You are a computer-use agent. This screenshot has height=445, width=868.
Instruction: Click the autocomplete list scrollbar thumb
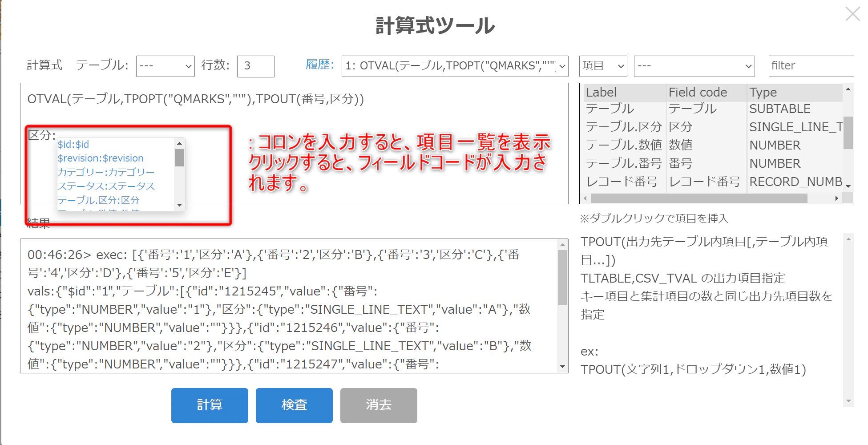(x=179, y=158)
